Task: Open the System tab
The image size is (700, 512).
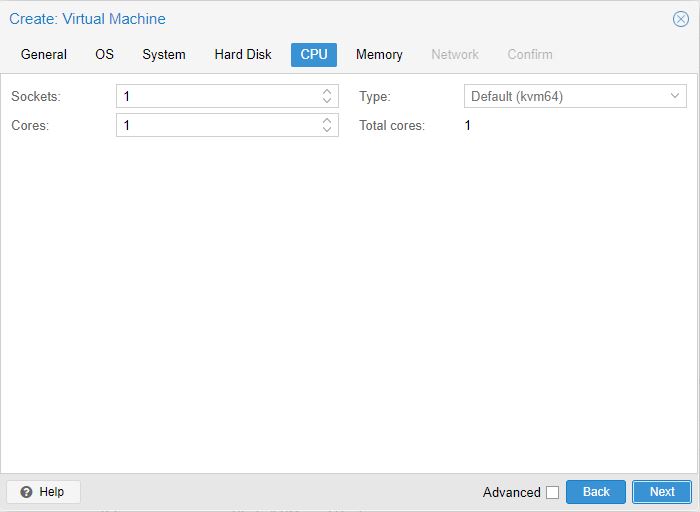Action: coord(164,55)
